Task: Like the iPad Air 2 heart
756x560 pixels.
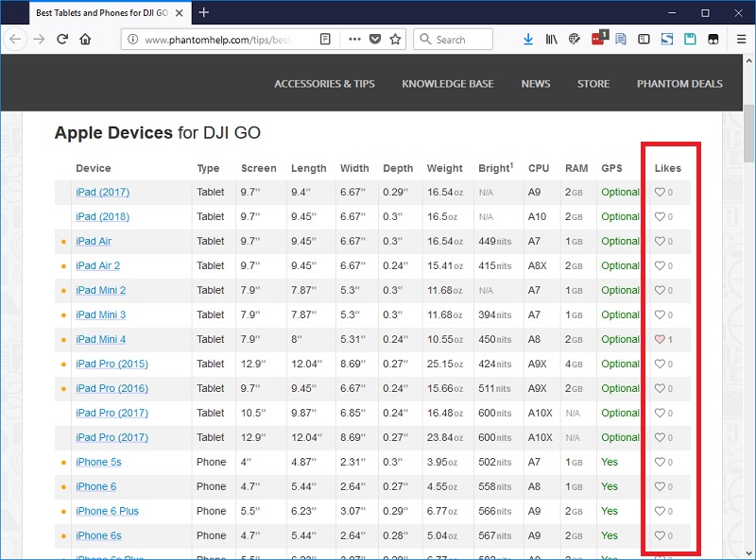Action: point(660,265)
